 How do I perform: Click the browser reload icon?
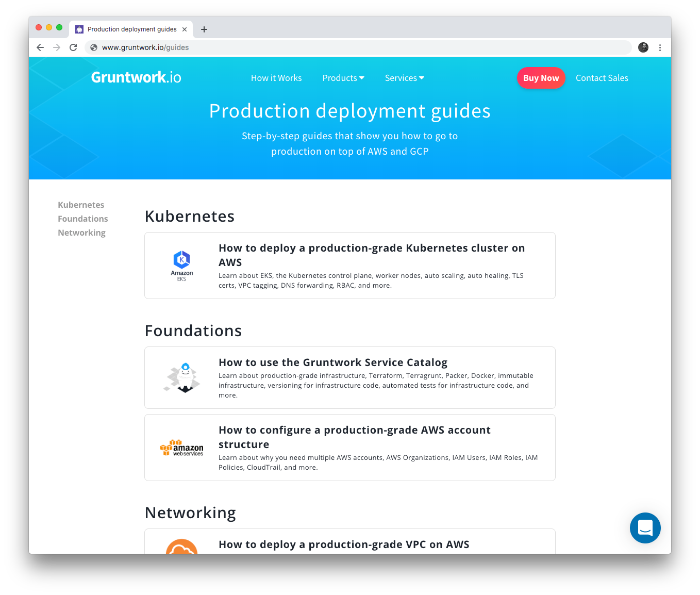(73, 47)
